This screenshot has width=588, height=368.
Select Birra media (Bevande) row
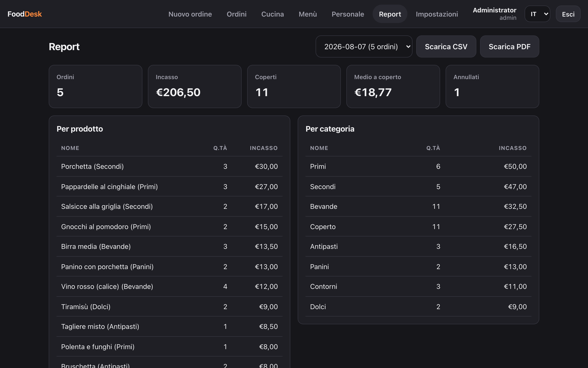coord(169,246)
